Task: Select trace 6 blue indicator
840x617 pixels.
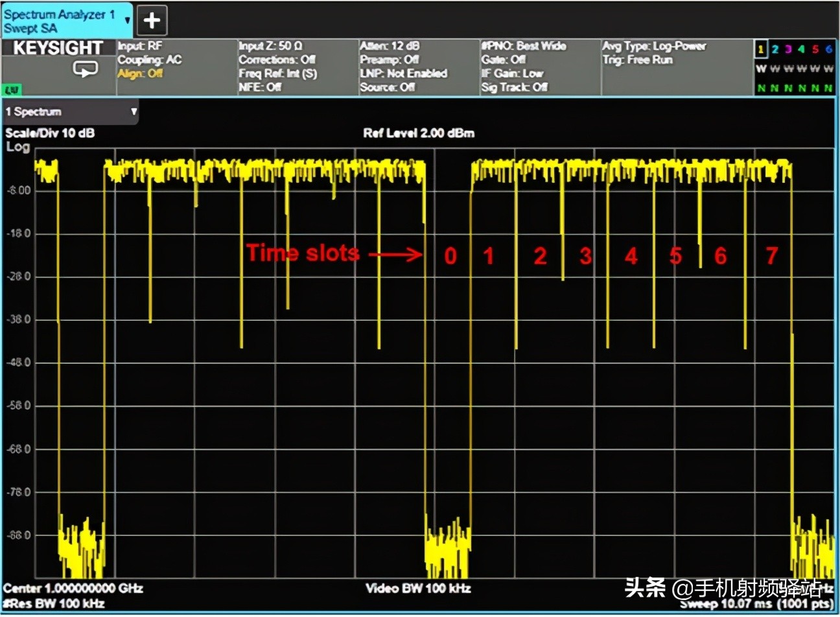Action: coord(828,49)
